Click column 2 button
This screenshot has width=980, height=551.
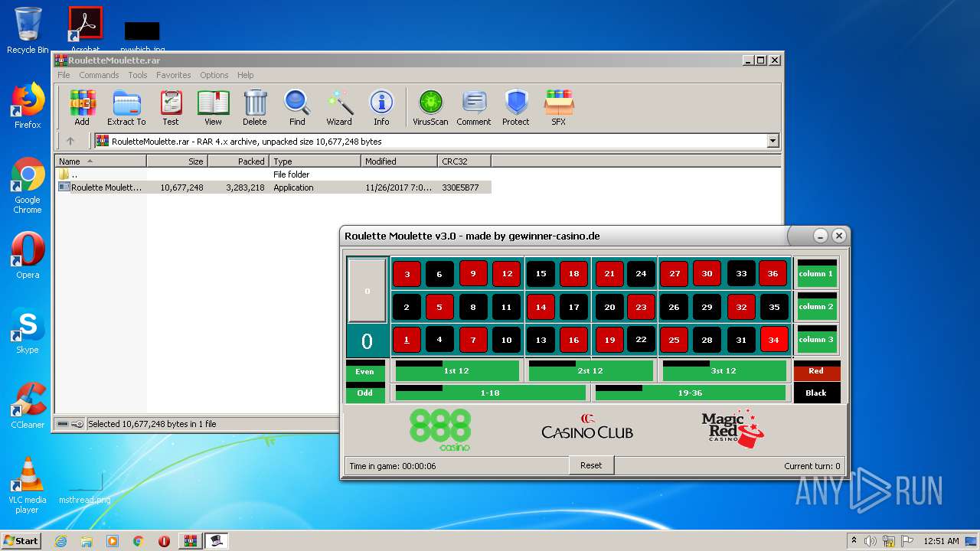pyautogui.click(x=816, y=306)
